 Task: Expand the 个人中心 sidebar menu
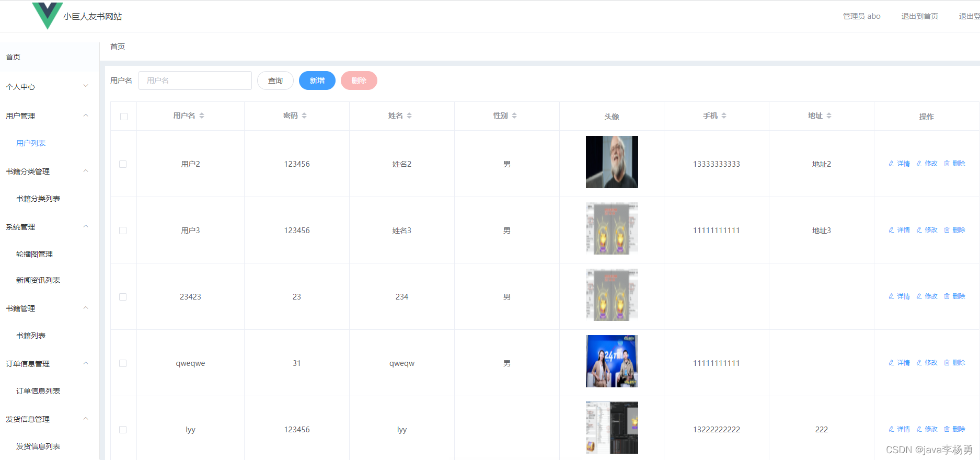pos(47,87)
